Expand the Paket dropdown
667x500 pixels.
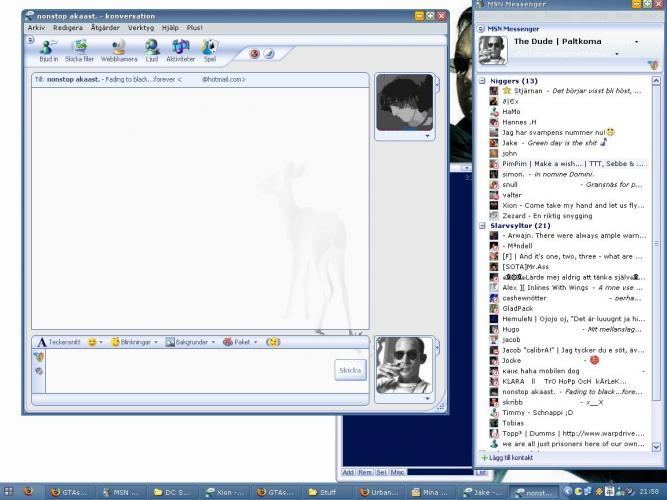pos(240,342)
